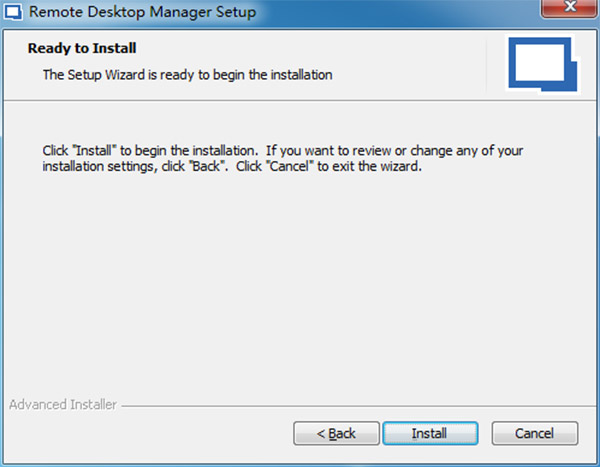Go back with the Back button
Screen dimensions: 600x467
pyautogui.click(x=336, y=433)
